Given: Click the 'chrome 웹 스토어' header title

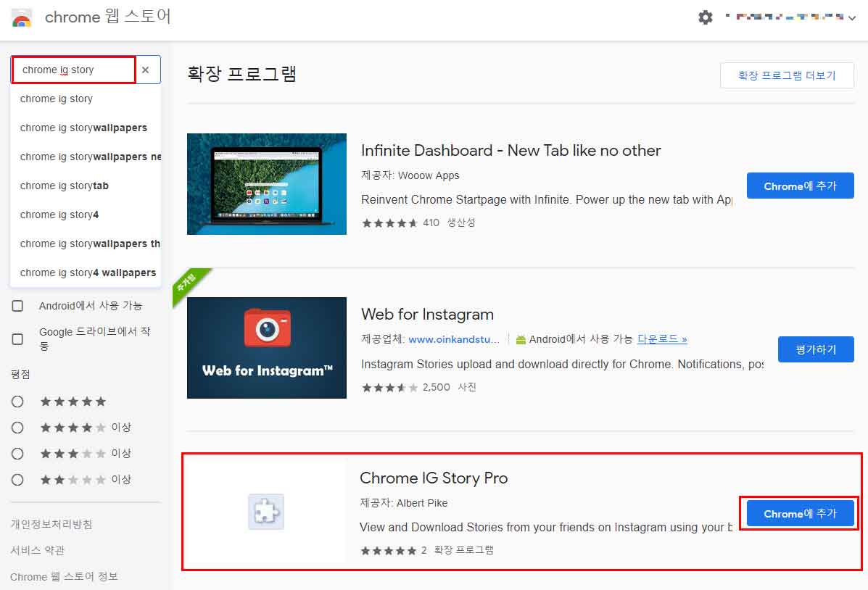Looking at the screenshot, I should pyautogui.click(x=108, y=17).
